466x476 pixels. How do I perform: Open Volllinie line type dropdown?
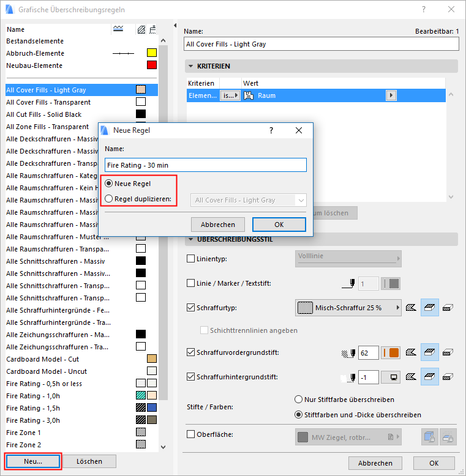tap(348, 259)
